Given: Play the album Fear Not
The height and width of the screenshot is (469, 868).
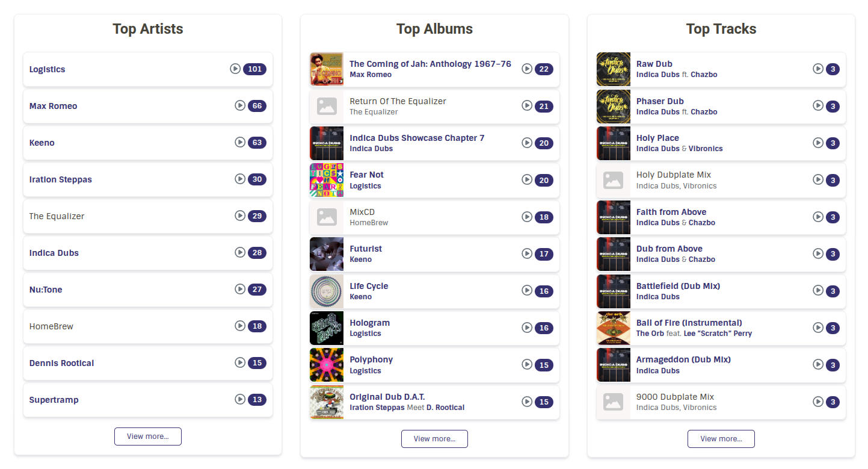Looking at the screenshot, I should [x=527, y=179].
